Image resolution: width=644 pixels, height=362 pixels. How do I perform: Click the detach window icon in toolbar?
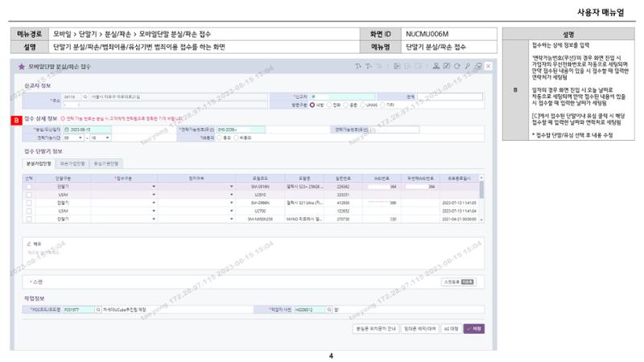[x=478, y=66]
